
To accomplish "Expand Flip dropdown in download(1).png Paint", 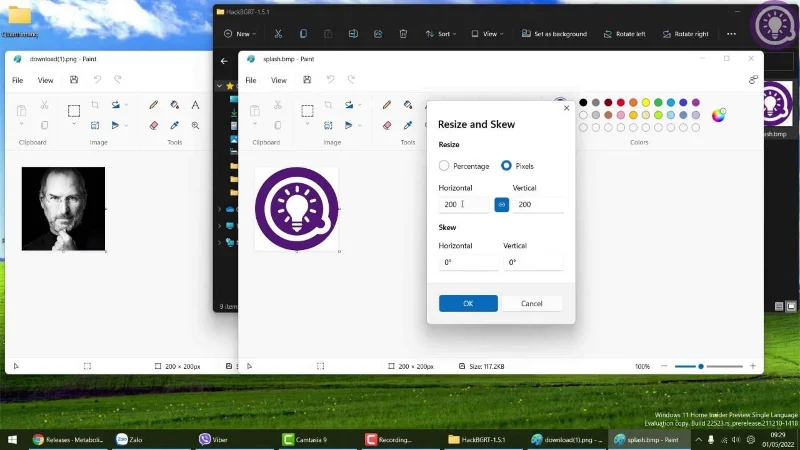I will point(126,126).
